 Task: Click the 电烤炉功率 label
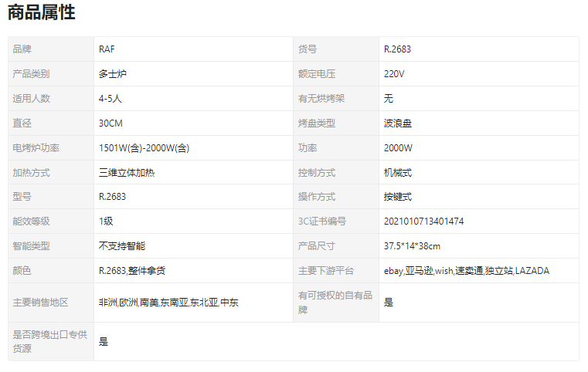(36, 148)
